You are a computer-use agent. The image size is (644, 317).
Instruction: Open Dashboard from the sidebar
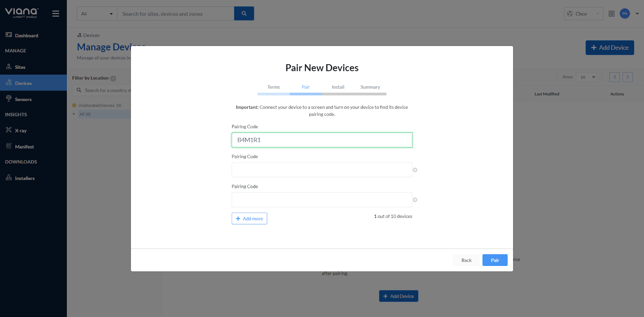pyautogui.click(x=27, y=35)
